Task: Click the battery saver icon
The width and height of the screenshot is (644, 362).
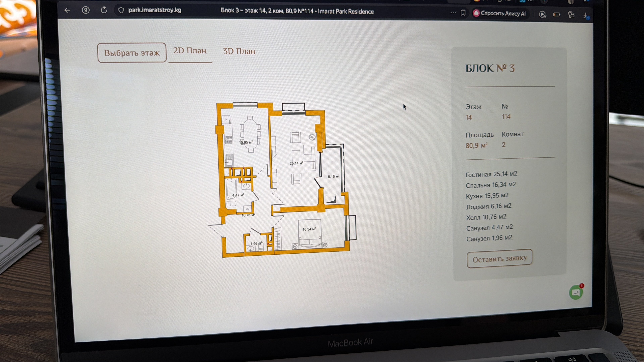Action: click(556, 15)
